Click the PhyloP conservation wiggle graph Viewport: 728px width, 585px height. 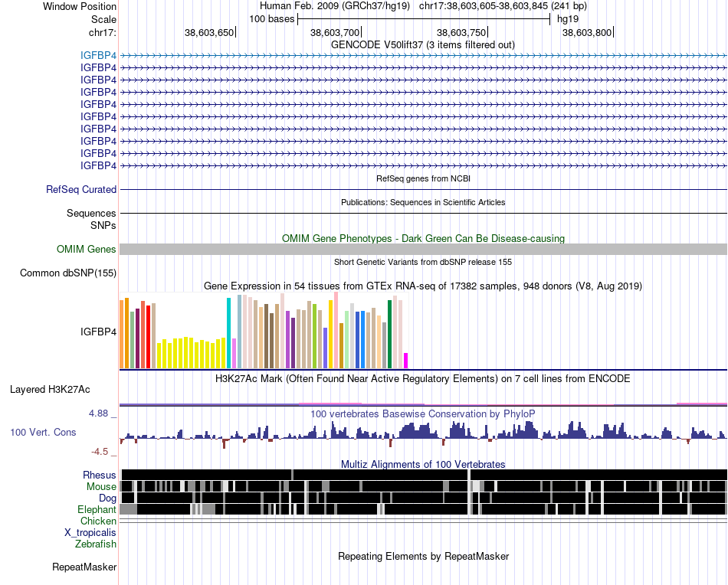tap(423, 433)
